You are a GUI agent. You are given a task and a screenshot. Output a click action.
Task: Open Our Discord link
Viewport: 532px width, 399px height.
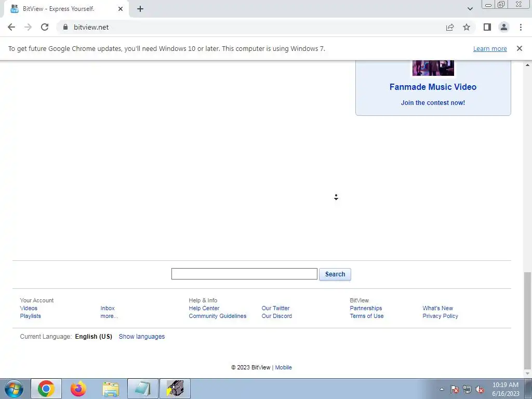(276, 316)
